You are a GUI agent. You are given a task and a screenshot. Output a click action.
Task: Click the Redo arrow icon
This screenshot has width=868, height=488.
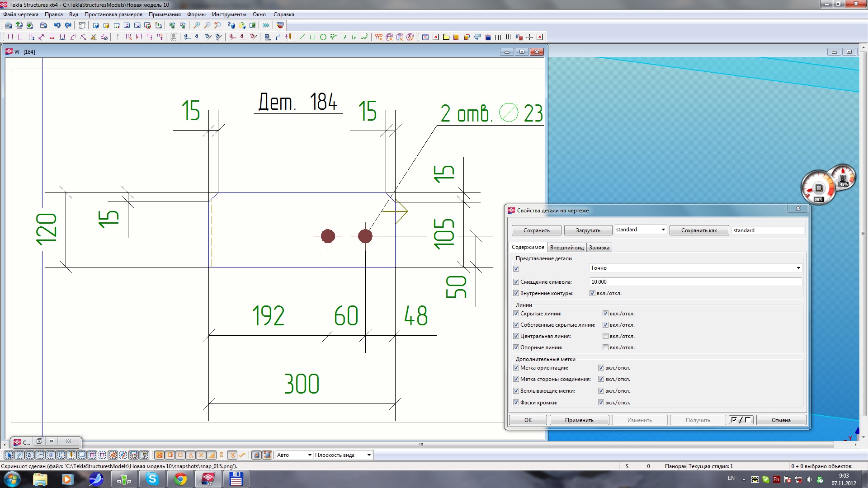pos(68,25)
